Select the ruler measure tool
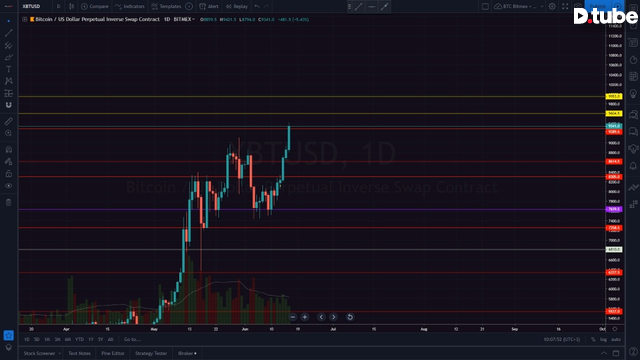The height and width of the screenshot is (360, 640). point(9,121)
